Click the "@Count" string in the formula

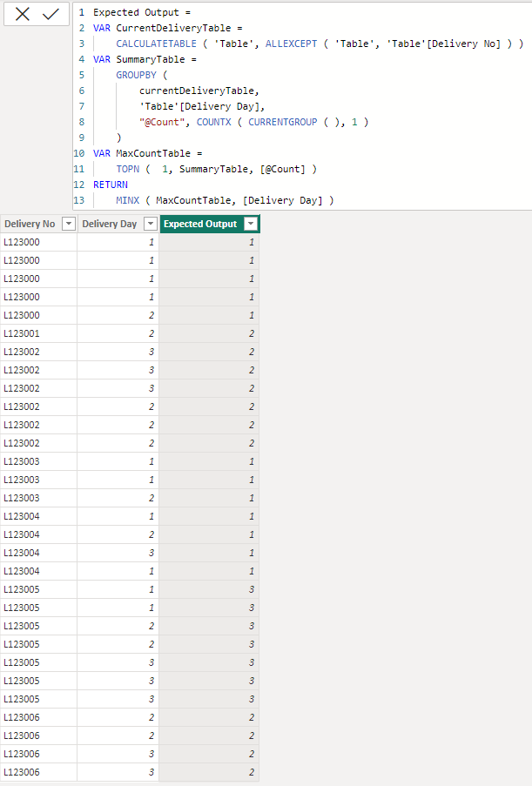pos(161,122)
